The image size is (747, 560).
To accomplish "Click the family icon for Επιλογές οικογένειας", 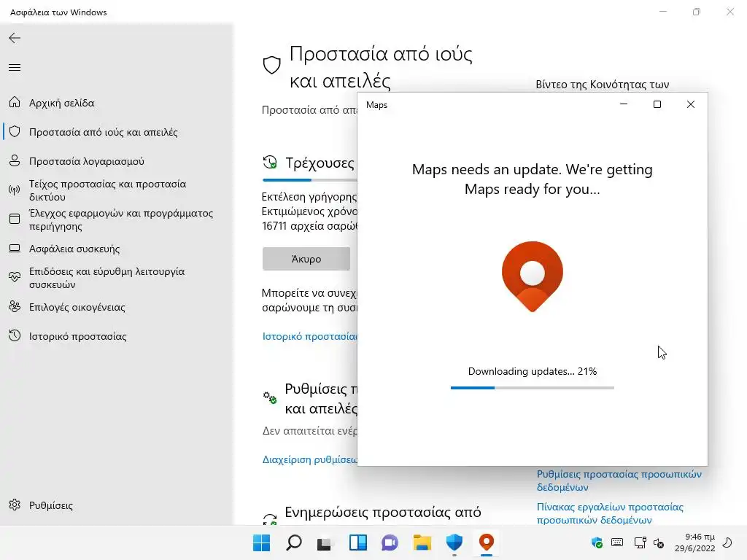I will [15, 307].
